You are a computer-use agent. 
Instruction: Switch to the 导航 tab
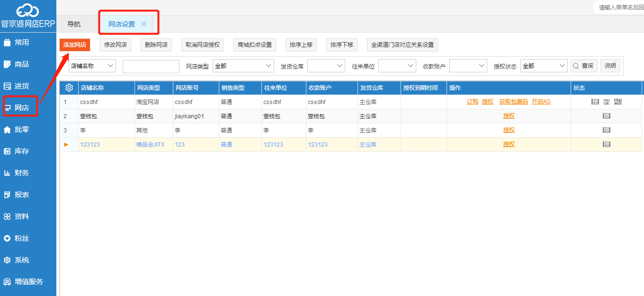tap(74, 24)
